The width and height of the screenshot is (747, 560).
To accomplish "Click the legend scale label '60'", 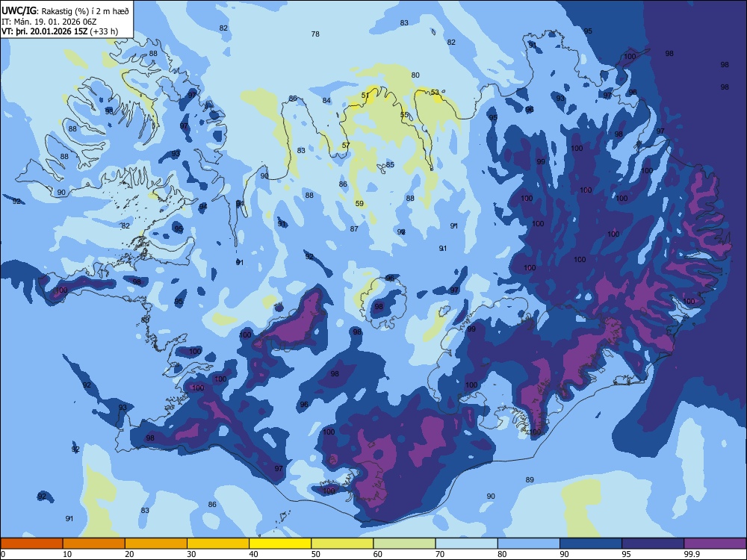I will [x=378, y=554].
